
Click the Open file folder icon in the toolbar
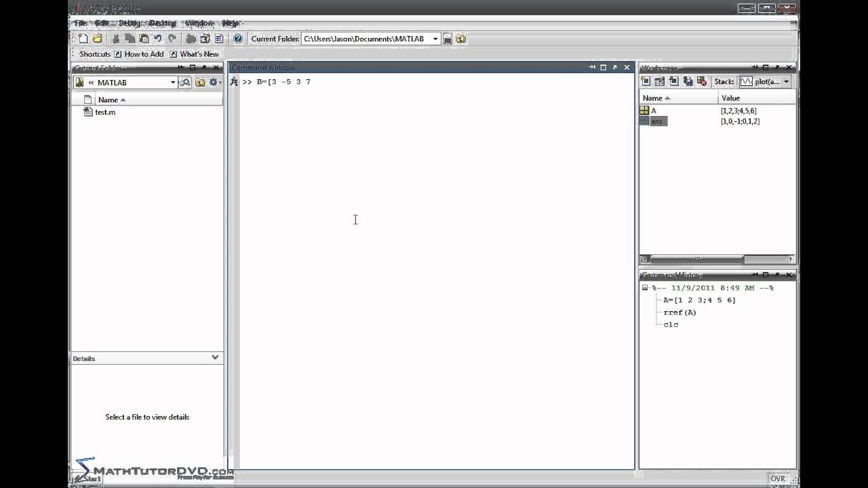point(98,39)
